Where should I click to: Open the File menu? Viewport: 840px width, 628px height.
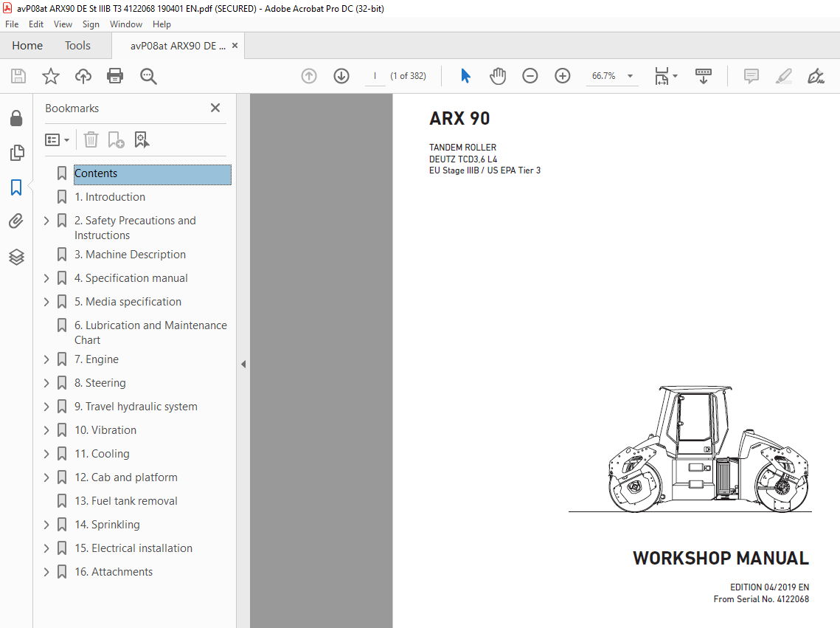12,24
